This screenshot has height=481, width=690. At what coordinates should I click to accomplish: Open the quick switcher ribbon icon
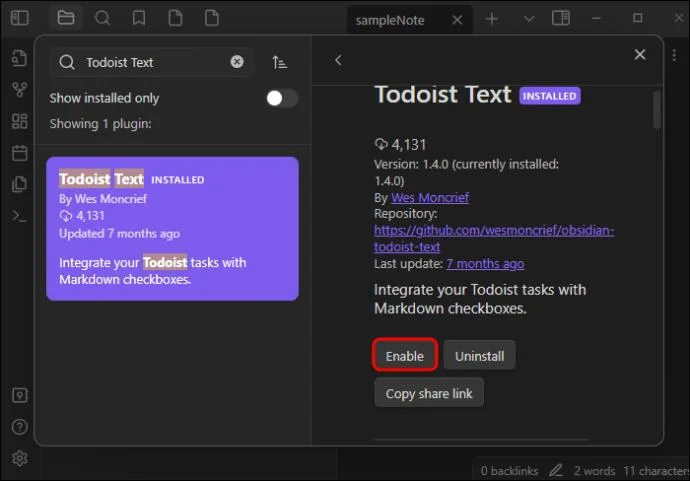pos(19,59)
